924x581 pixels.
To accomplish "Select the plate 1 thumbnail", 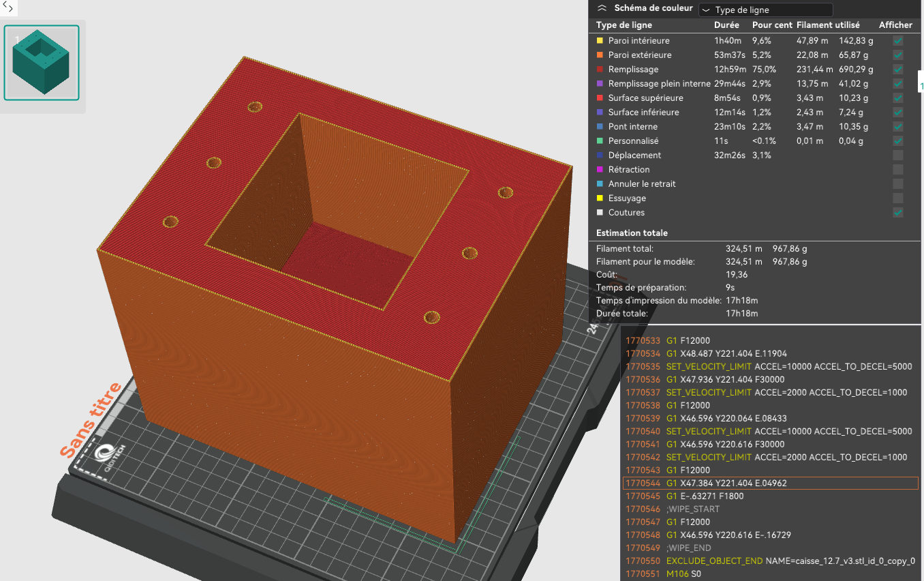I will coord(42,63).
